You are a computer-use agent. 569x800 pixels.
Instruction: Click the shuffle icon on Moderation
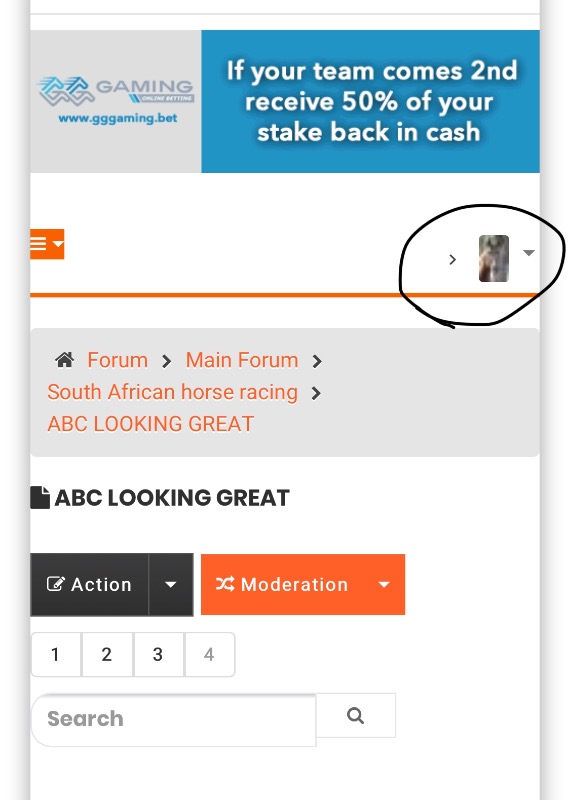point(225,584)
